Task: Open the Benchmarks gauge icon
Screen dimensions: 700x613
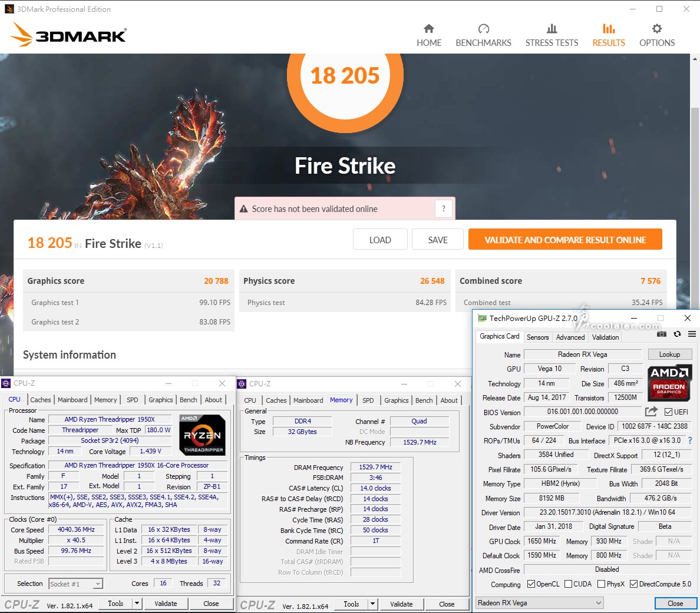Action: [484, 29]
